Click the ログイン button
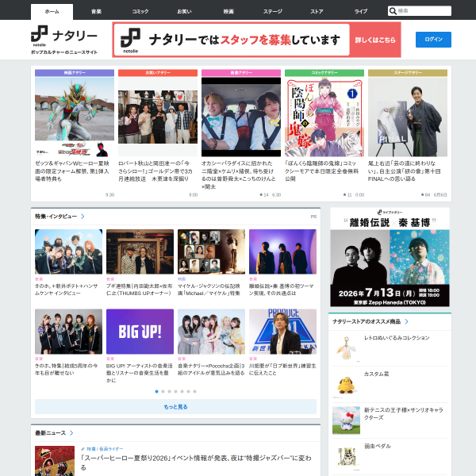The width and height of the screenshot is (476, 476). click(433, 40)
